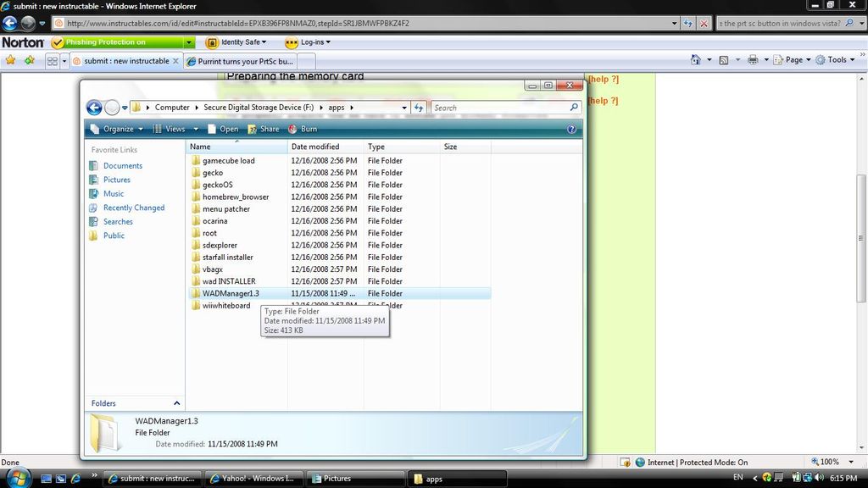Viewport: 868px width, 488px height.
Task: Click the refresh button next to the Explorer address bar
Action: tap(419, 108)
